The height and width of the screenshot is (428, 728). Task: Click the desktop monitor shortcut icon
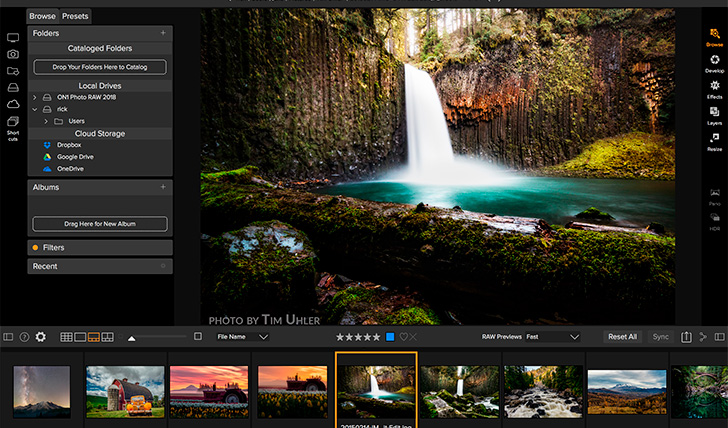click(13, 38)
